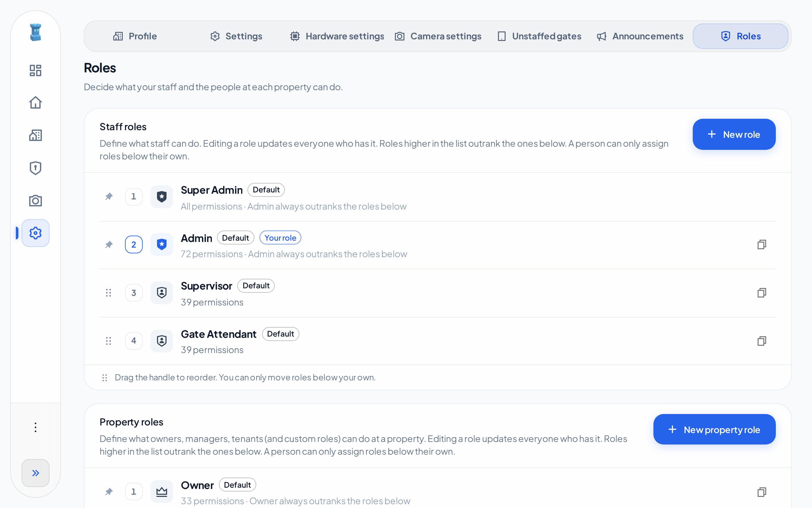This screenshot has height=508, width=812.
Task: Open the Gate Attendant role
Action: (x=437, y=341)
